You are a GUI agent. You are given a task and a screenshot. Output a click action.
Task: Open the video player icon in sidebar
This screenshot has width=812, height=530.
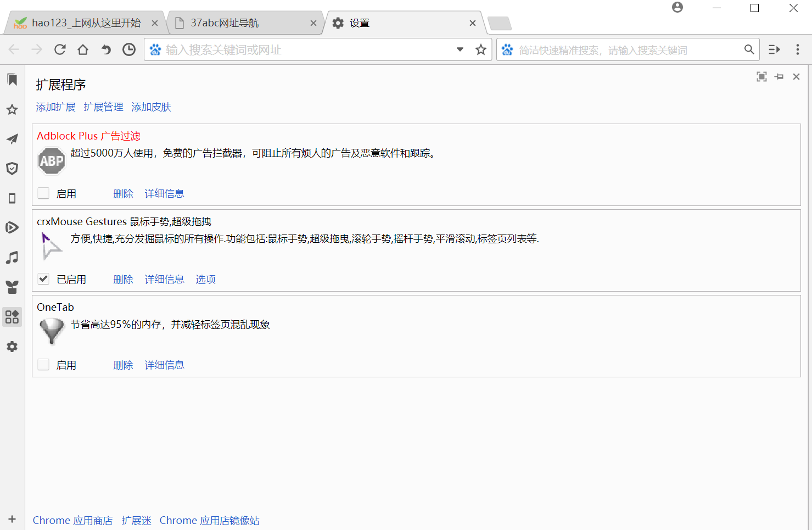pyautogui.click(x=12, y=227)
